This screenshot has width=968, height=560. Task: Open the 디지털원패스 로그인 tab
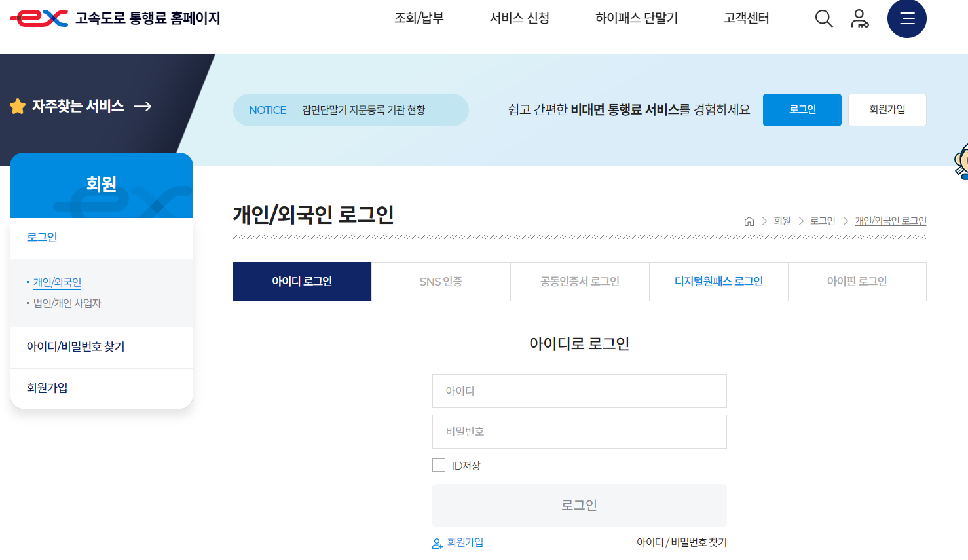coord(718,281)
